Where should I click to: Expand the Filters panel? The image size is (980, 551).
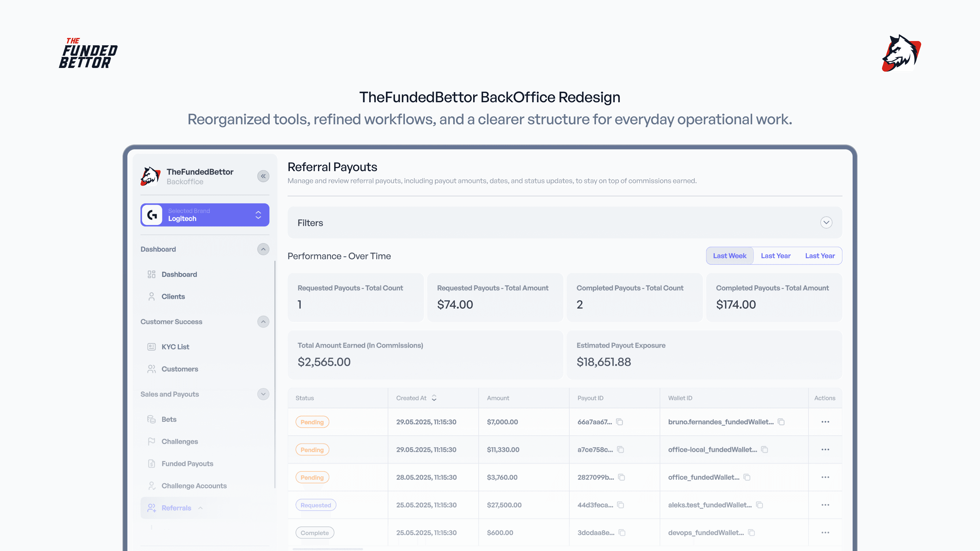click(826, 223)
